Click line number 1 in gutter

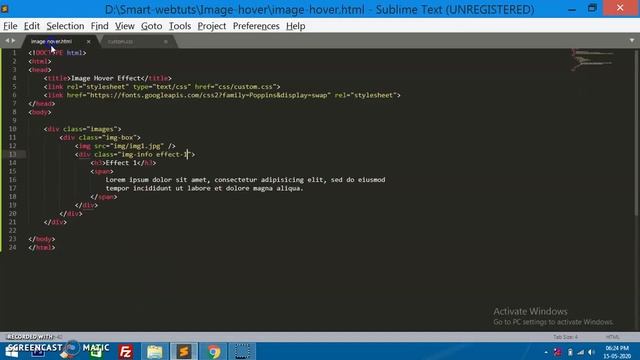[14, 53]
